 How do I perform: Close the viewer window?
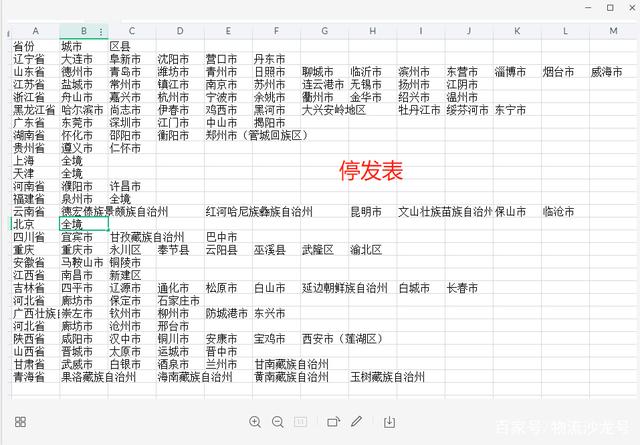click(632, 7)
